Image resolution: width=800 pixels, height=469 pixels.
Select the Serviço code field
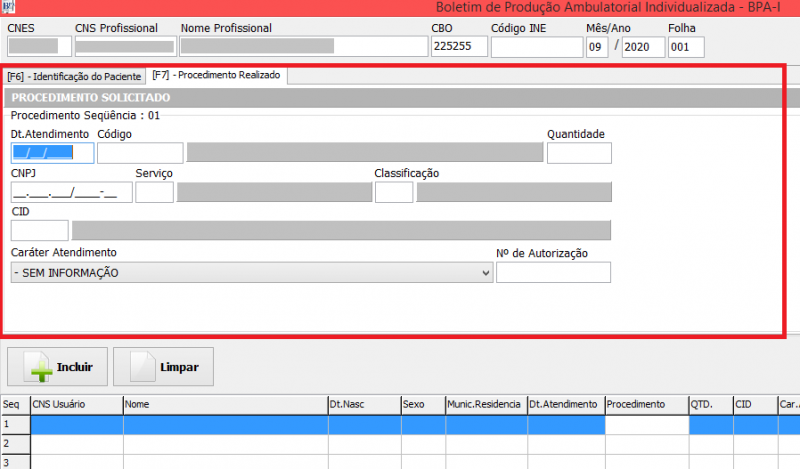pyautogui.click(x=154, y=192)
